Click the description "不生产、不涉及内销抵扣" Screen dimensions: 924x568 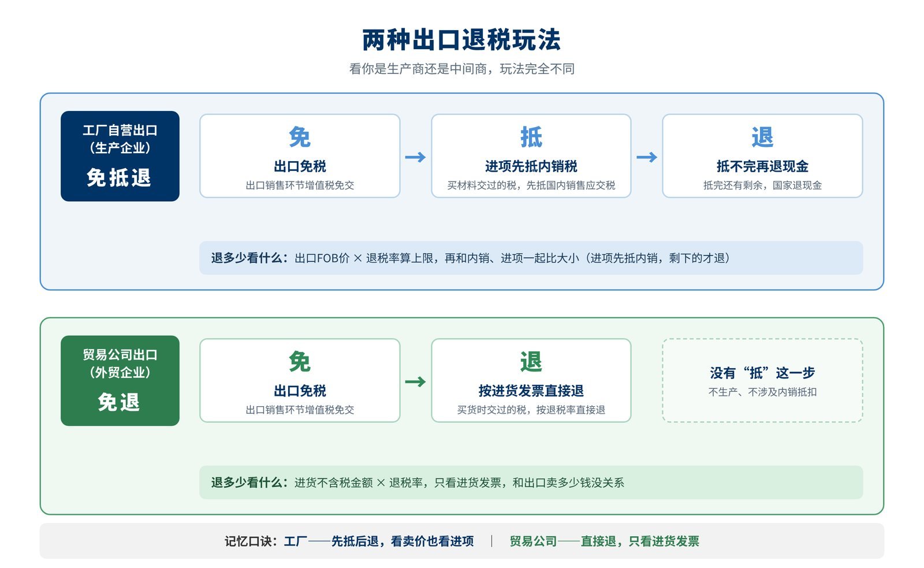[762, 392]
